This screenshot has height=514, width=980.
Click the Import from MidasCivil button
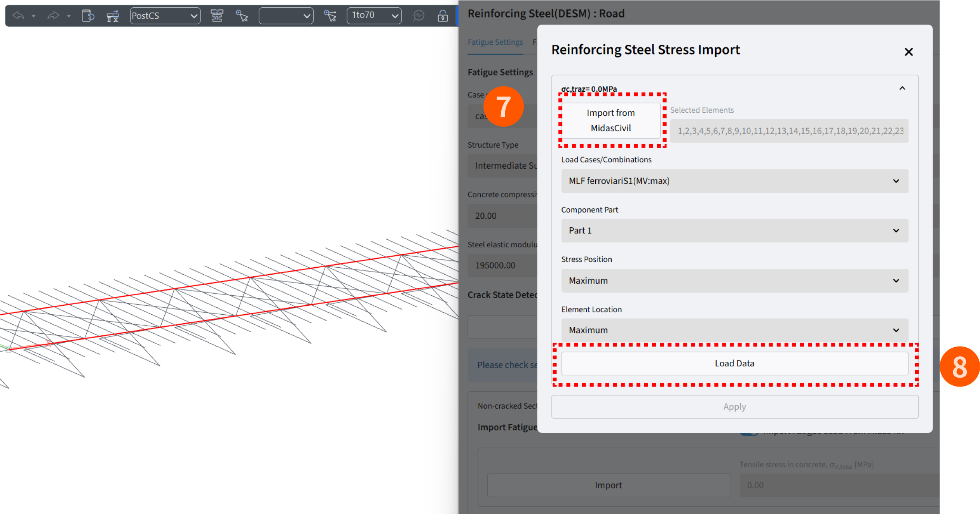click(610, 120)
